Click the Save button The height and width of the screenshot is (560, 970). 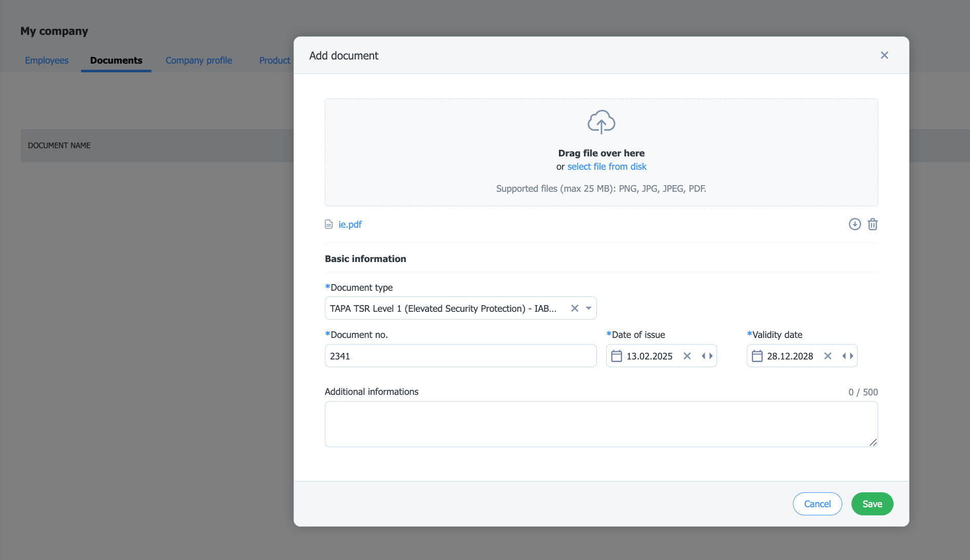(872, 504)
